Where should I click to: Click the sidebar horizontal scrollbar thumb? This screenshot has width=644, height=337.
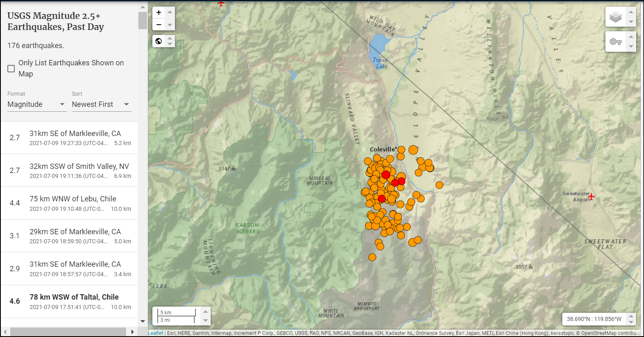click(x=68, y=332)
